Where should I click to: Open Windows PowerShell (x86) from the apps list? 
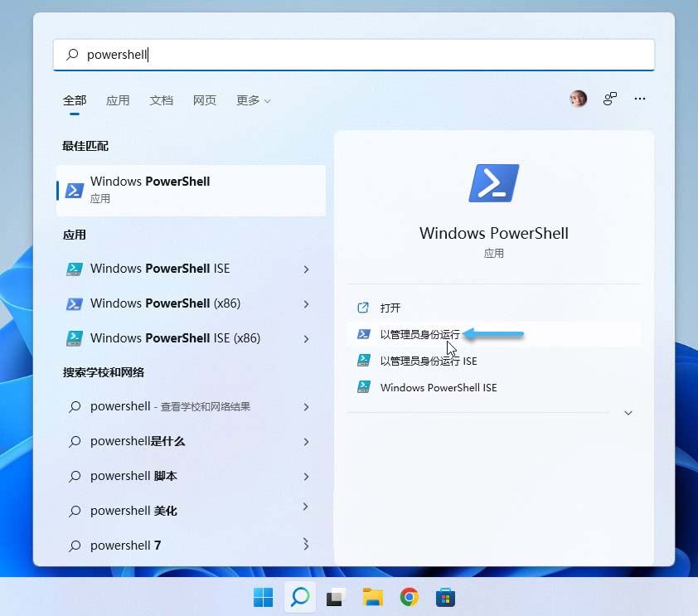click(161, 303)
